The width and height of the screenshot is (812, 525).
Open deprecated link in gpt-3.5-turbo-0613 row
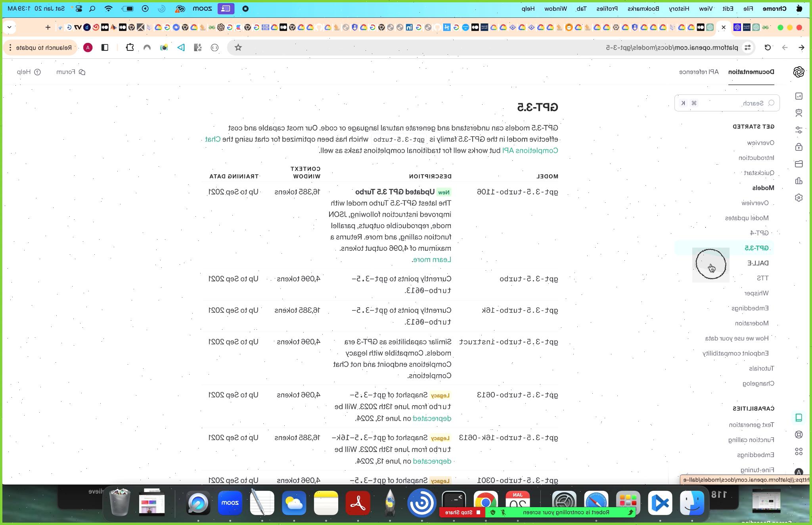pos(432,418)
